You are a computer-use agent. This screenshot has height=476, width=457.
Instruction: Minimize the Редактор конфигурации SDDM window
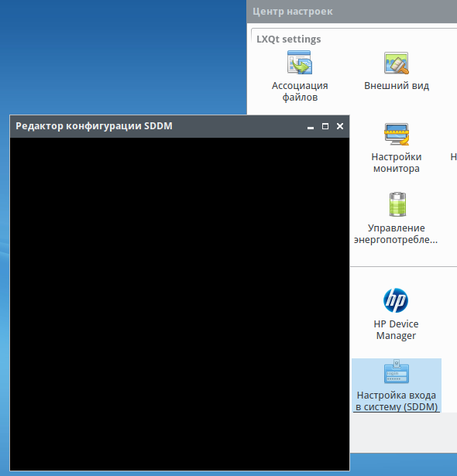pos(311,127)
